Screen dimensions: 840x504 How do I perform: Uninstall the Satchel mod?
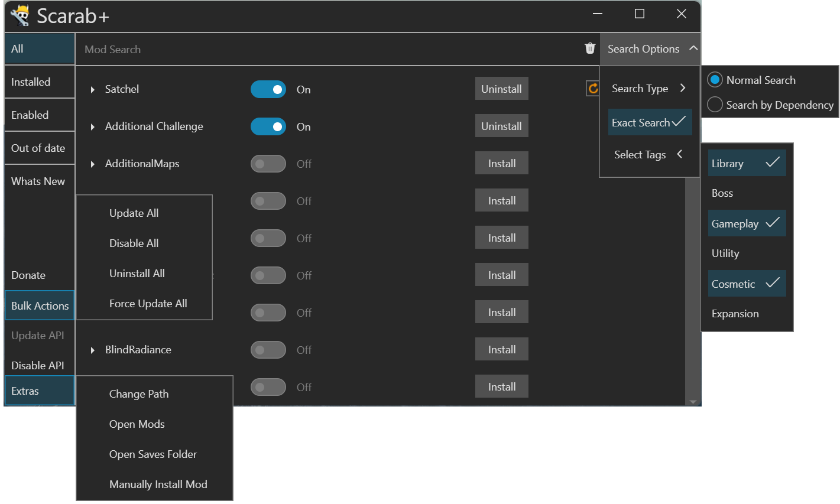pos(501,89)
